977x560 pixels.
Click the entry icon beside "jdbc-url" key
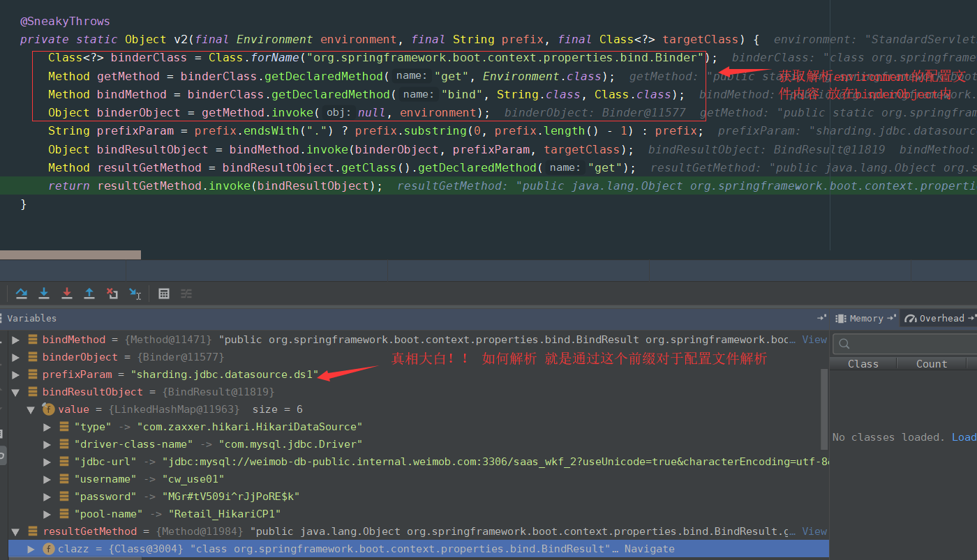[x=64, y=462]
